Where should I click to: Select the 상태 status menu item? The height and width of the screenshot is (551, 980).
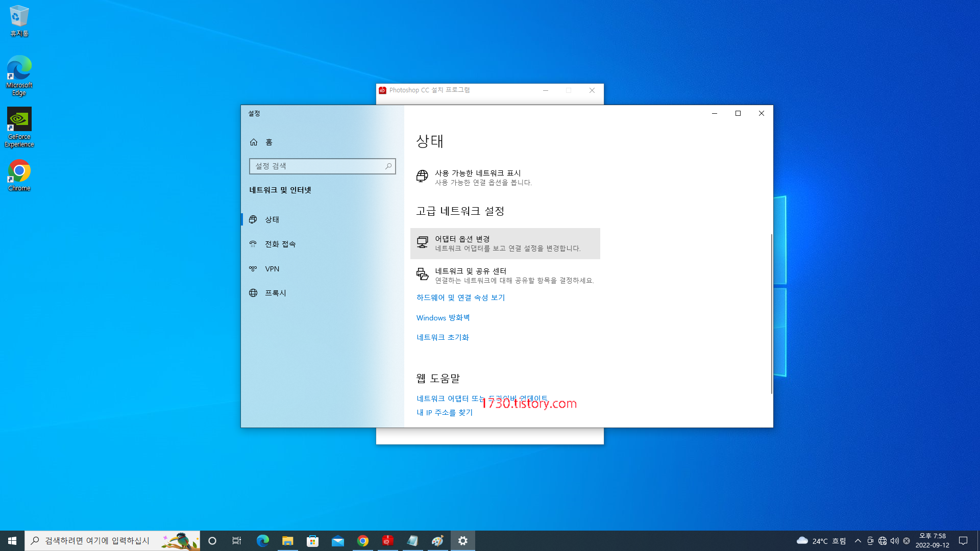tap(272, 219)
